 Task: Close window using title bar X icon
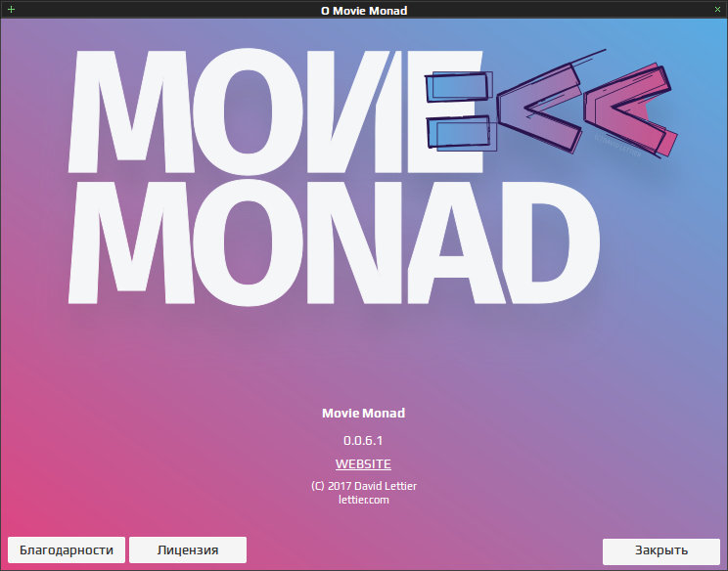717,9
